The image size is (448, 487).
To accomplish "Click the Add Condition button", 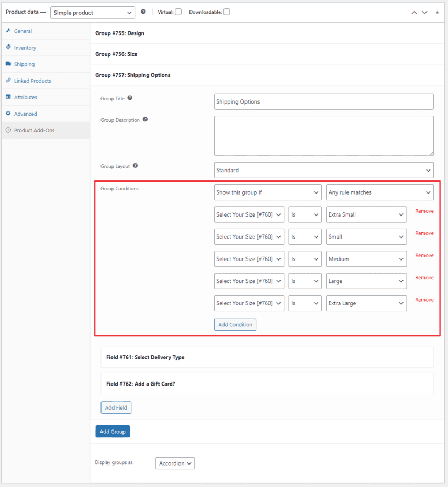I will pyautogui.click(x=235, y=324).
